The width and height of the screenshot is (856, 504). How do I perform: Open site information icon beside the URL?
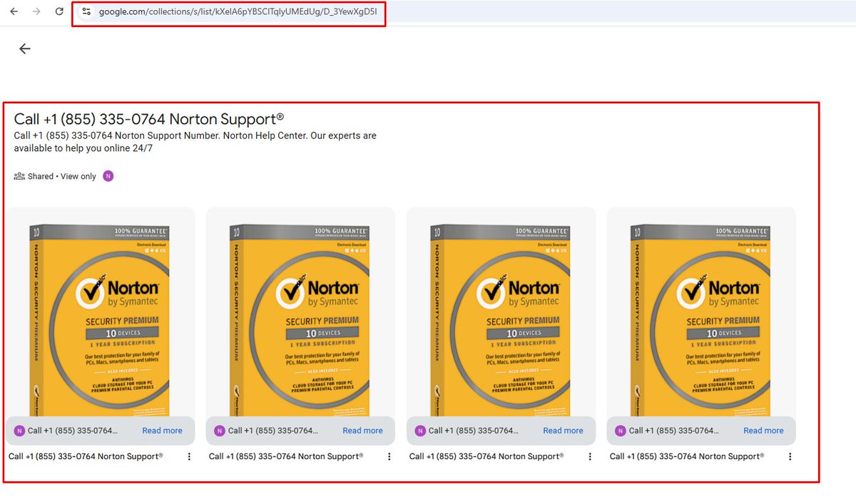pyautogui.click(x=86, y=11)
